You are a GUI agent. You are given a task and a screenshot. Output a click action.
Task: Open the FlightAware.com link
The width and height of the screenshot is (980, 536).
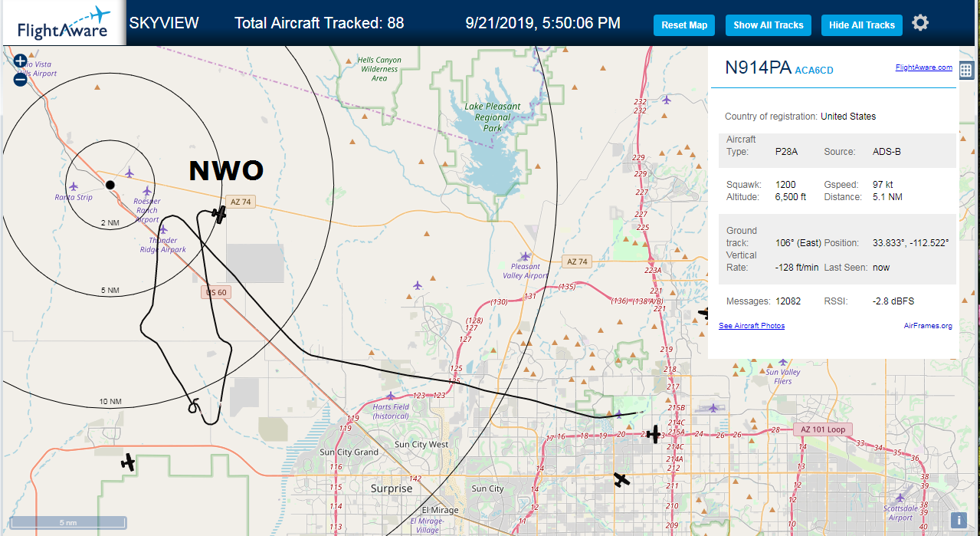(x=924, y=67)
